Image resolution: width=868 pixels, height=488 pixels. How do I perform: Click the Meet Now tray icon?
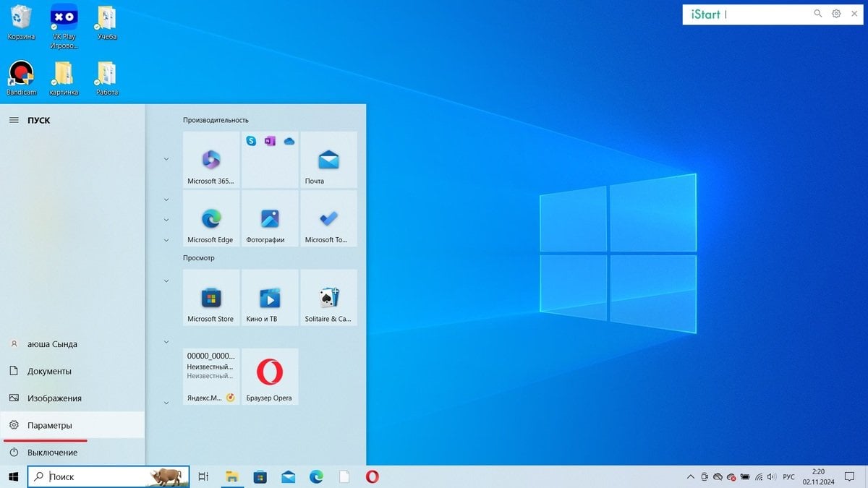(704, 477)
